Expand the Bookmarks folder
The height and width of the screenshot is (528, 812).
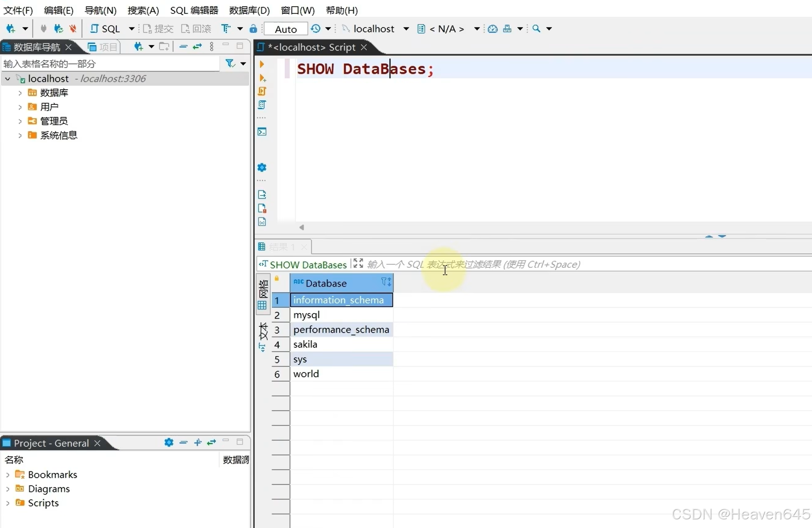(8, 475)
